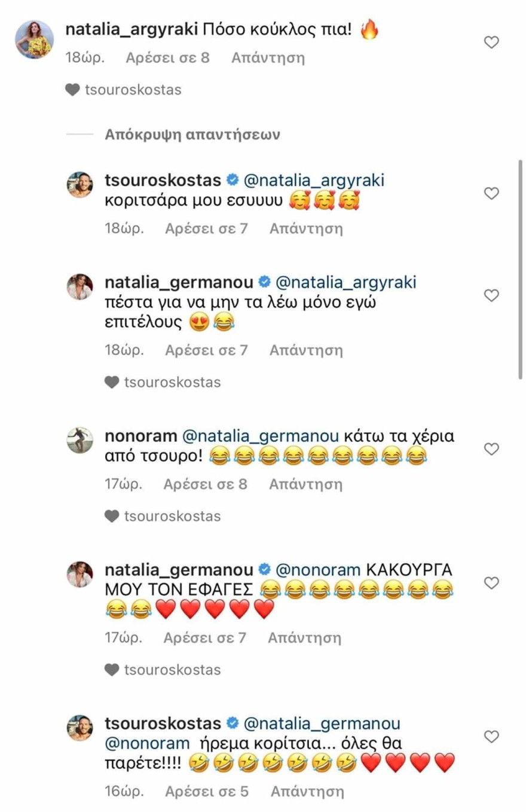The image size is (526, 812).
Task: Collapse replies via 'Απόκρυψη απαντήσεων'
Action: click(192, 133)
